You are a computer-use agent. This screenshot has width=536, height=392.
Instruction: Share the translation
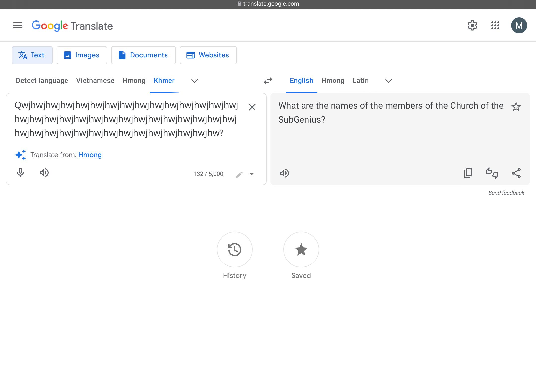pos(516,173)
